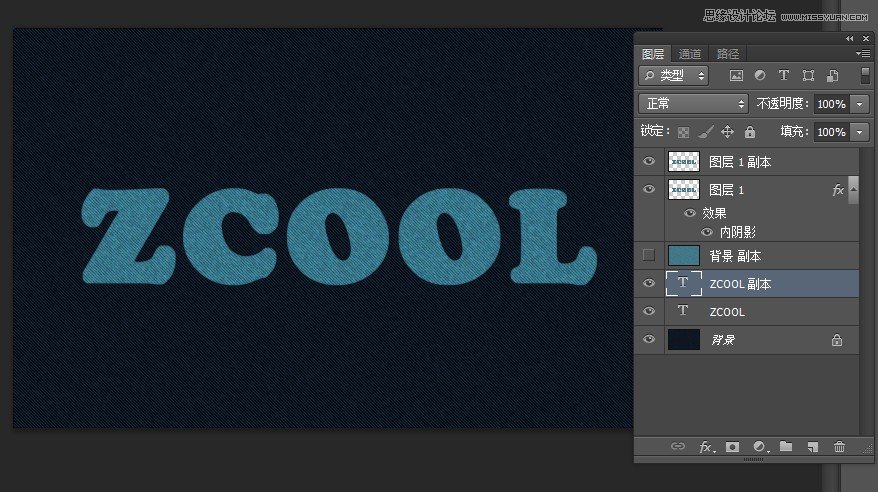Open the 类型 filter type dropdown
The width and height of the screenshot is (878, 492).
pos(674,76)
